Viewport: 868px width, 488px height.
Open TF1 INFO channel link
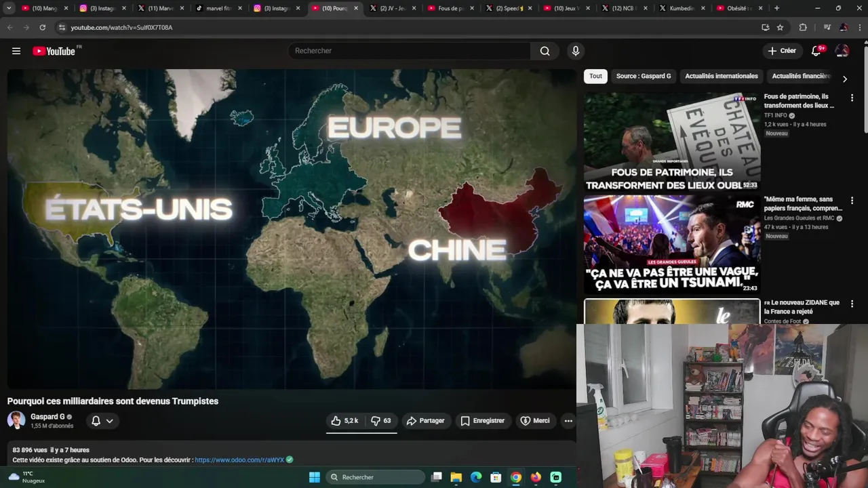pyautogui.click(x=775, y=115)
